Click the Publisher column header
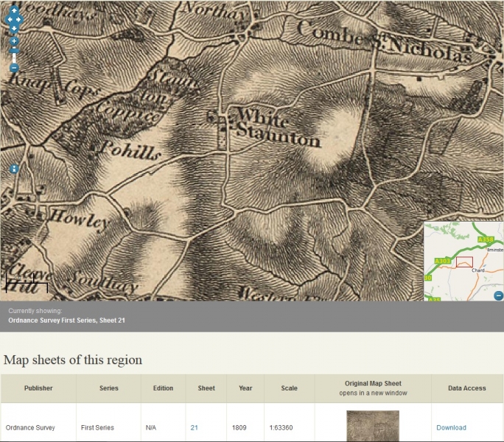Screen dimensions: 504x442 click(x=38, y=388)
